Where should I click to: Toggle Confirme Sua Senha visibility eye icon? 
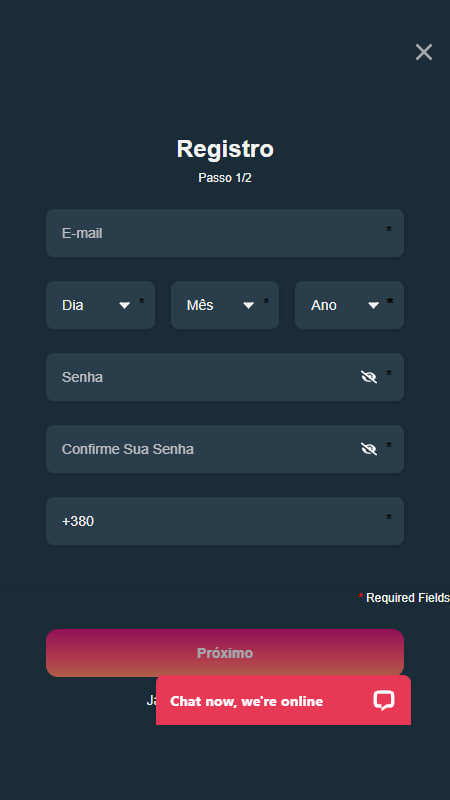coord(368,449)
